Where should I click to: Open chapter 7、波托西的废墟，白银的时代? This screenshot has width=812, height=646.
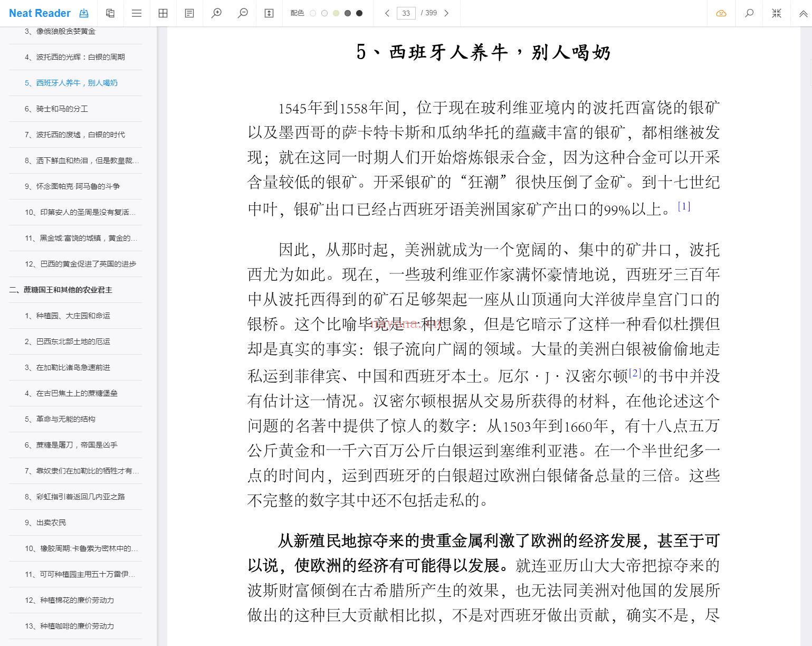tap(75, 135)
